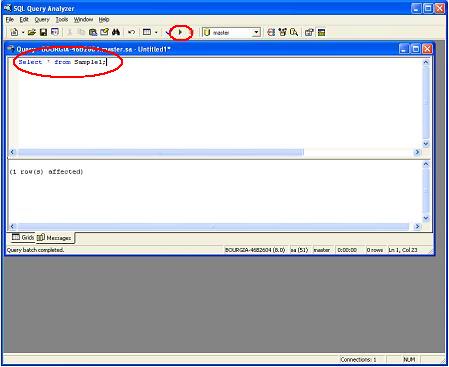Open the Query menu

click(x=42, y=20)
